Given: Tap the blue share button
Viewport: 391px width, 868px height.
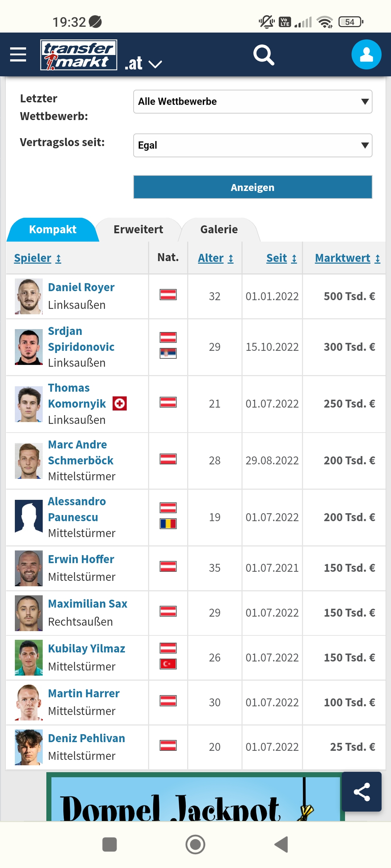Looking at the screenshot, I should [362, 792].
